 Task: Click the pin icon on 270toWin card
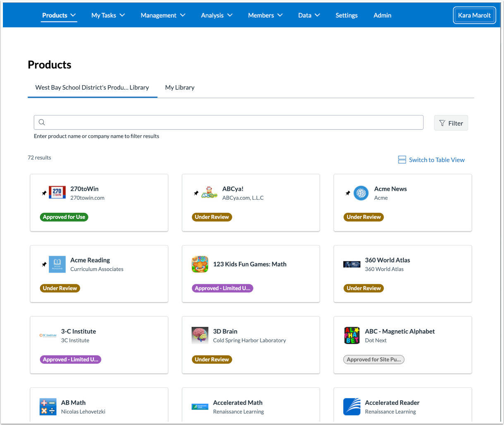(x=44, y=193)
